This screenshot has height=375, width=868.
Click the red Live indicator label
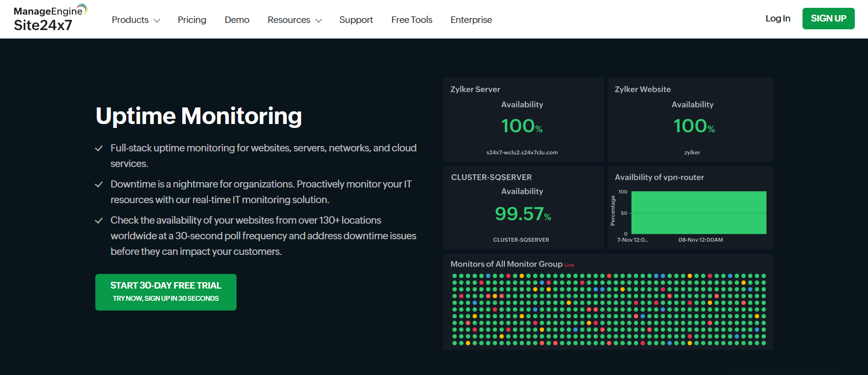coord(569,265)
